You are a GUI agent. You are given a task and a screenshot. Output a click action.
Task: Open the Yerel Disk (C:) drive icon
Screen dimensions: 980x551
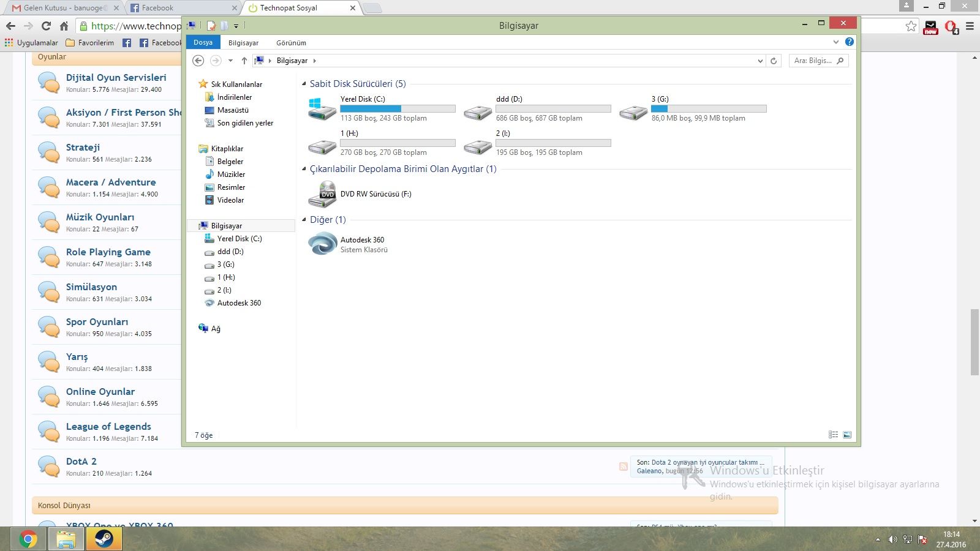(322, 109)
